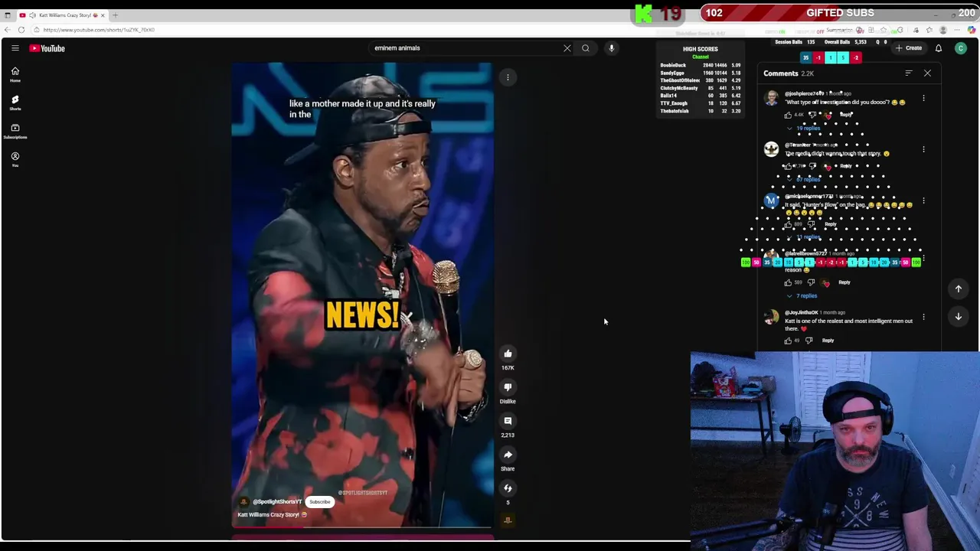Run search with the magnifier button
Image resolution: width=980 pixels, height=551 pixels.
pyautogui.click(x=586, y=48)
